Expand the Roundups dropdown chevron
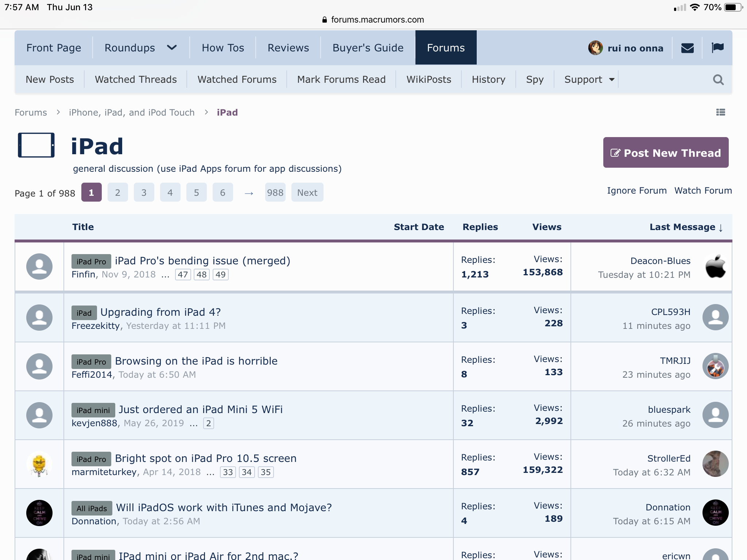 pyautogui.click(x=172, y=47)
